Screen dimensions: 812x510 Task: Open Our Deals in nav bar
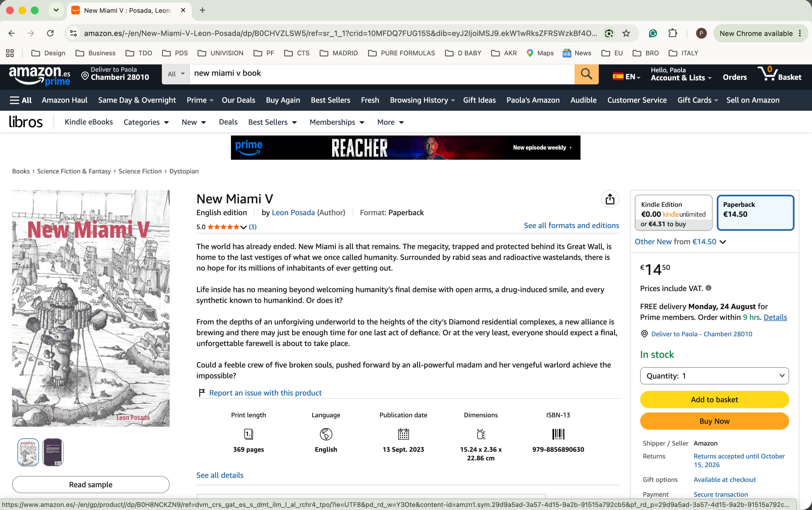coord(238,100)
